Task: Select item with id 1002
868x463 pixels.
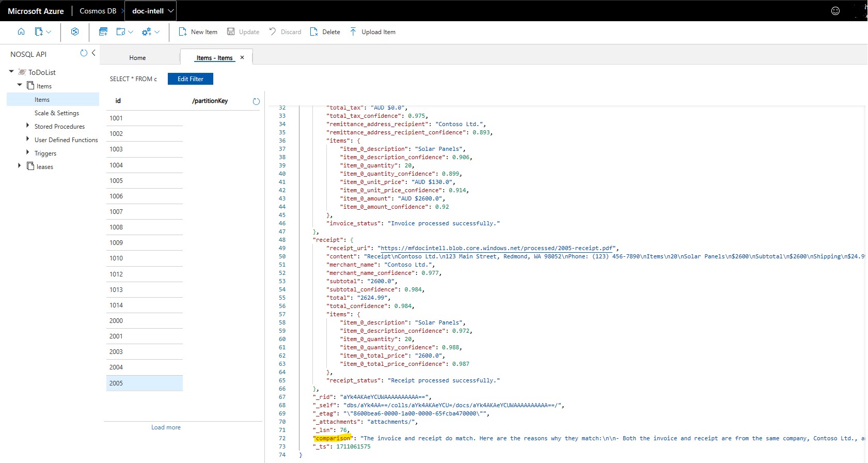Action: (145, 133)
